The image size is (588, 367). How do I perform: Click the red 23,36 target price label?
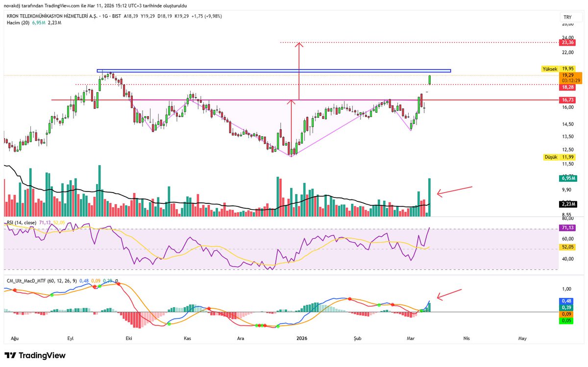[567, 43]
